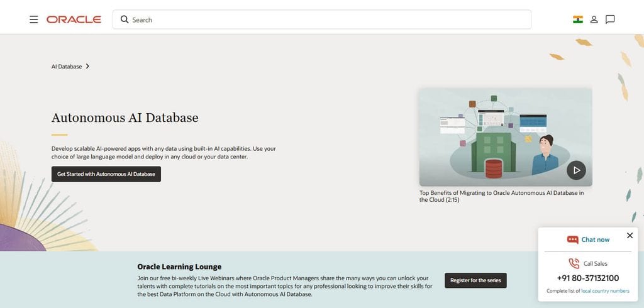Click the Oracle logo
Image resolution: width=644 pixels, height=308 pixels.
coord(74,19)
